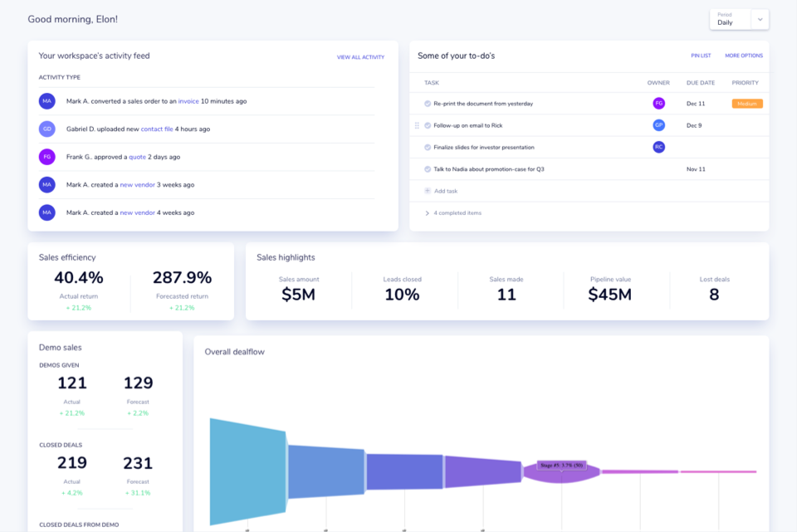Screen dimensions: 797x532
Task: Click the FG owner avatar in the to-do list
Action: [x=658, y=104]
